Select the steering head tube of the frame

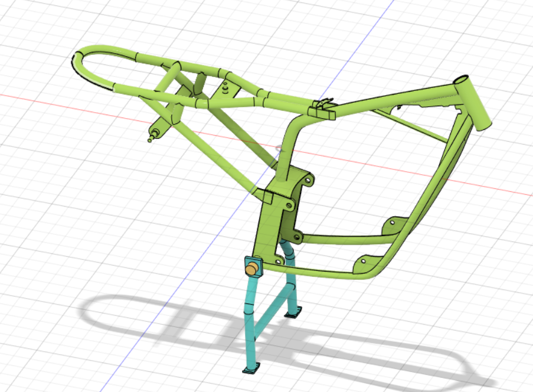(473, 103)
